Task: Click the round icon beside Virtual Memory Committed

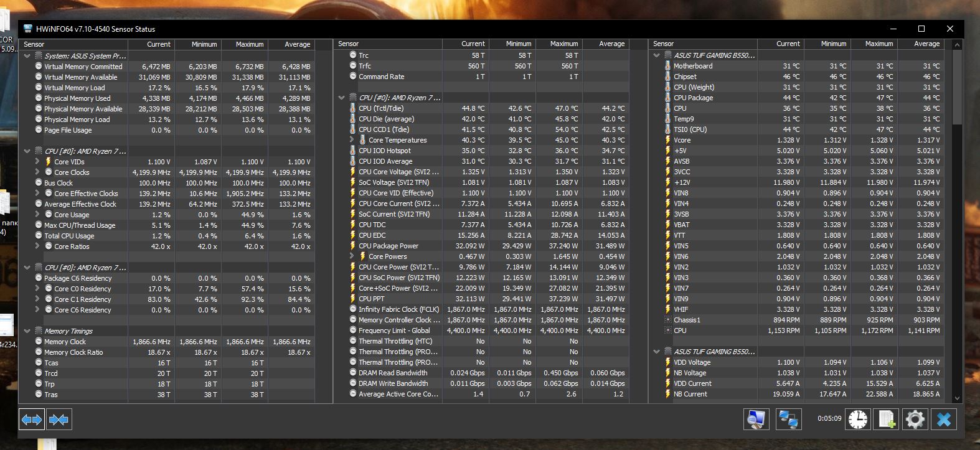Action: click(x=39, y=67)
